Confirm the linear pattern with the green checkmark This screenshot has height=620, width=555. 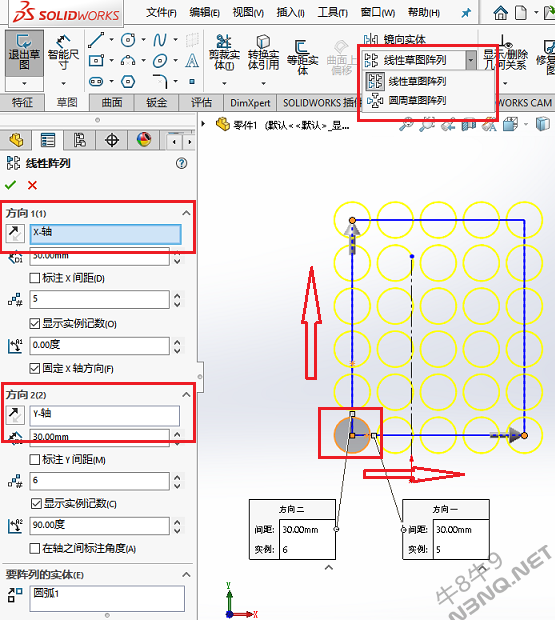11,185
